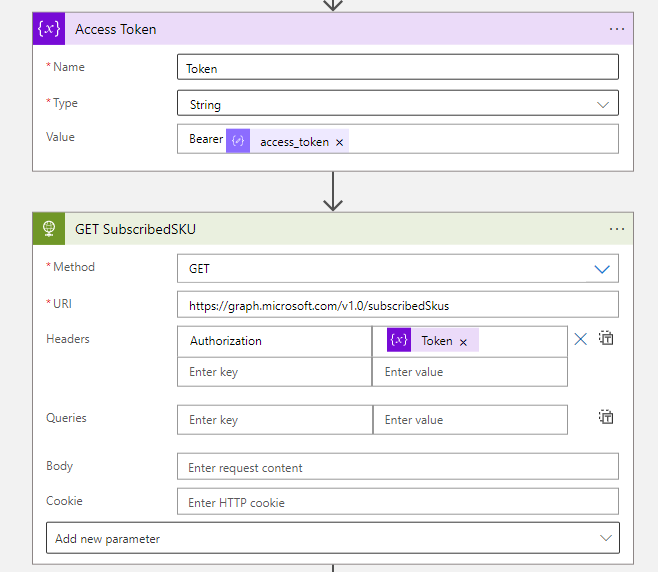Image resolution: width=658 pixels, height=572 pixels.
Task: Click the GET SubscribedSKU HTTP globe icon
Action: click(x=49, y=229)
